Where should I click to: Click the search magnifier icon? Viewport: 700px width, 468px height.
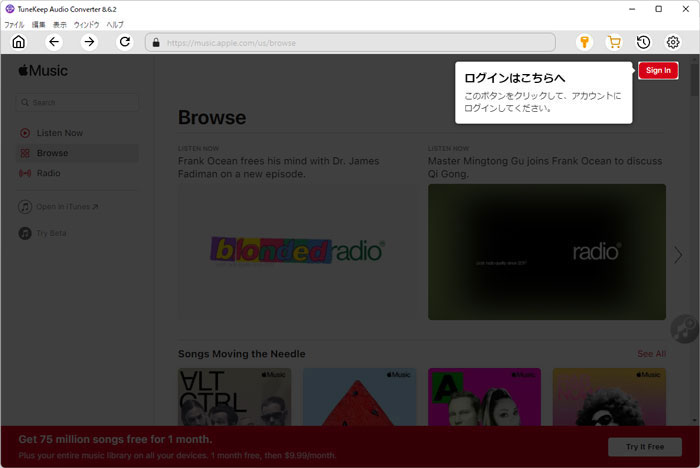click(x=25, y=102)
